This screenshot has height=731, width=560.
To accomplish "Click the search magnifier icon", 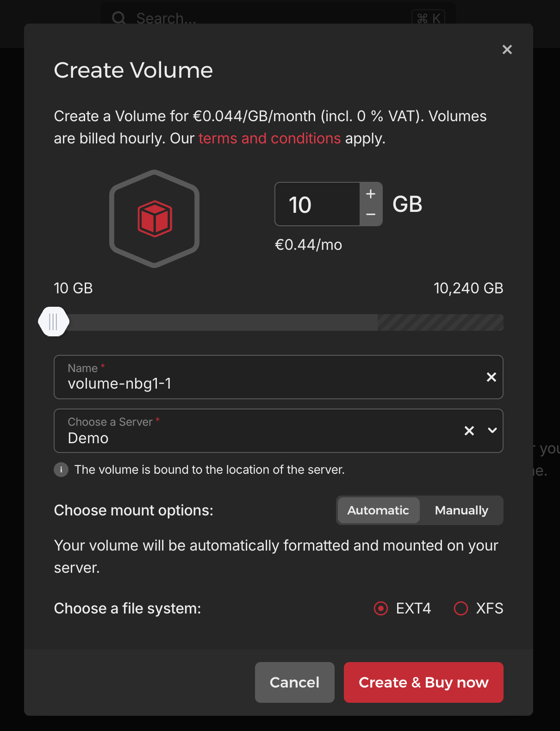I will (x=119, y=19).
